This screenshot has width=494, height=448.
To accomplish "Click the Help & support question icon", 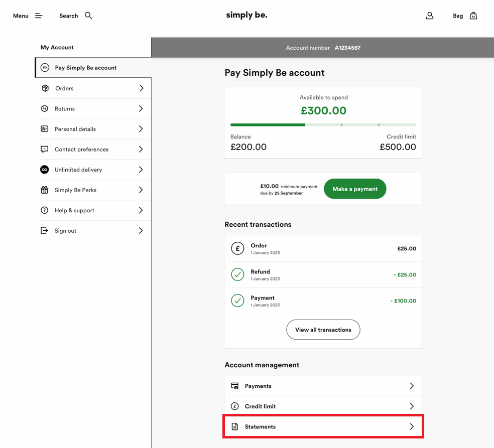I will [45, 210].
